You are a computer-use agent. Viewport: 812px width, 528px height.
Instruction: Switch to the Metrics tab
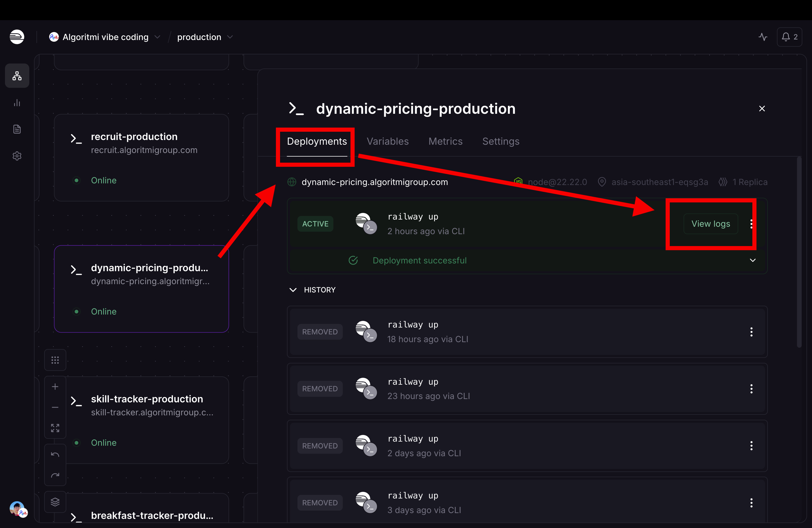445,141
